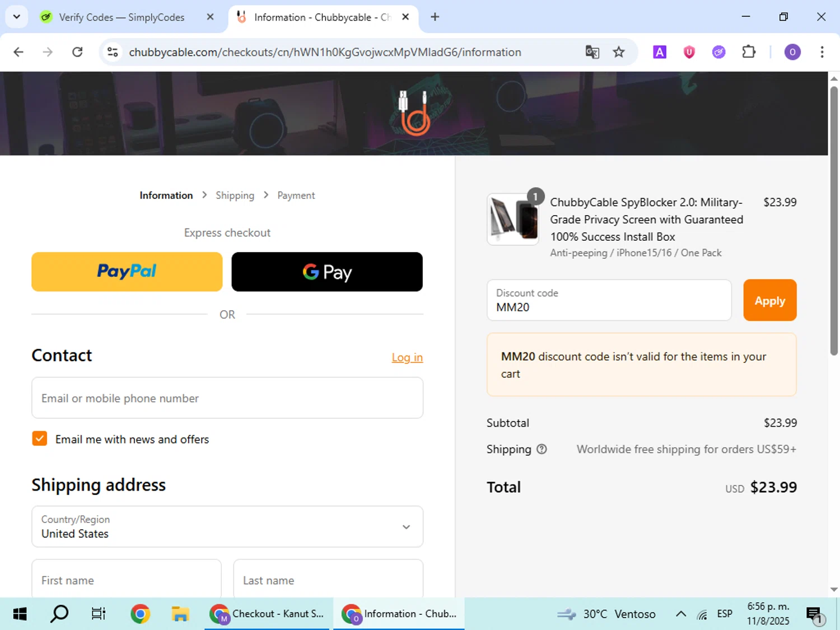Show hidden system tray icons
The height and width of the screenshot is (630, 840).
click(x=681, y=614)
